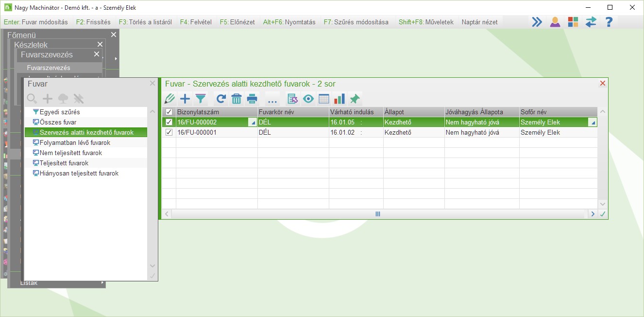Click the trash bin delete icon
The width and height of the screenshot is (644, 317).
tap(237, 99)
